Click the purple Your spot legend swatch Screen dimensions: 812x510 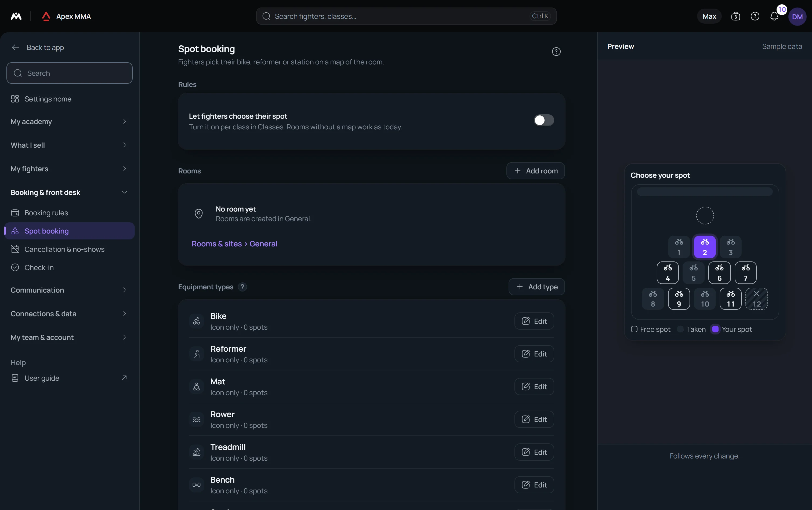tap(715, 329)
